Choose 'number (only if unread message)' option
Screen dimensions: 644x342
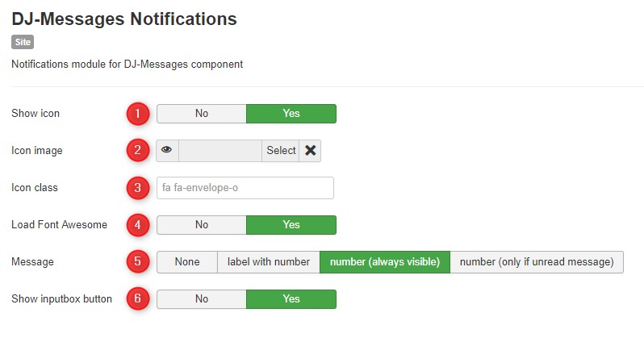point(537,262)
